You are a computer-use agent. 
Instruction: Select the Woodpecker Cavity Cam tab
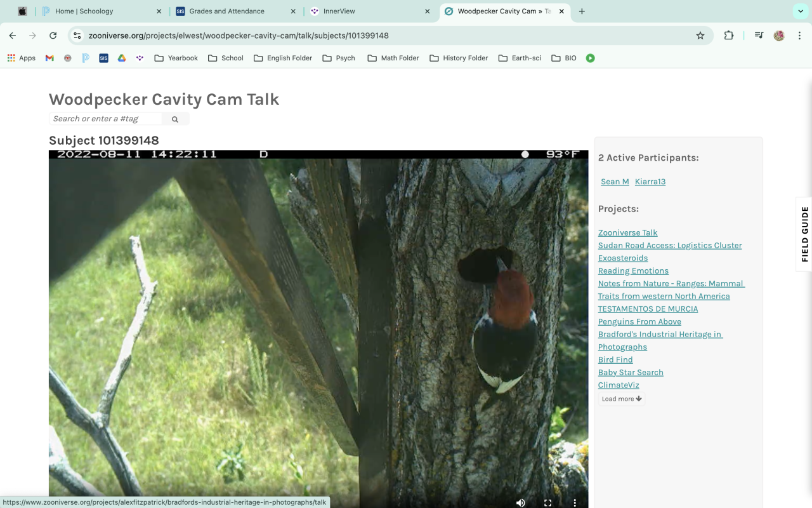coord(504,11)
